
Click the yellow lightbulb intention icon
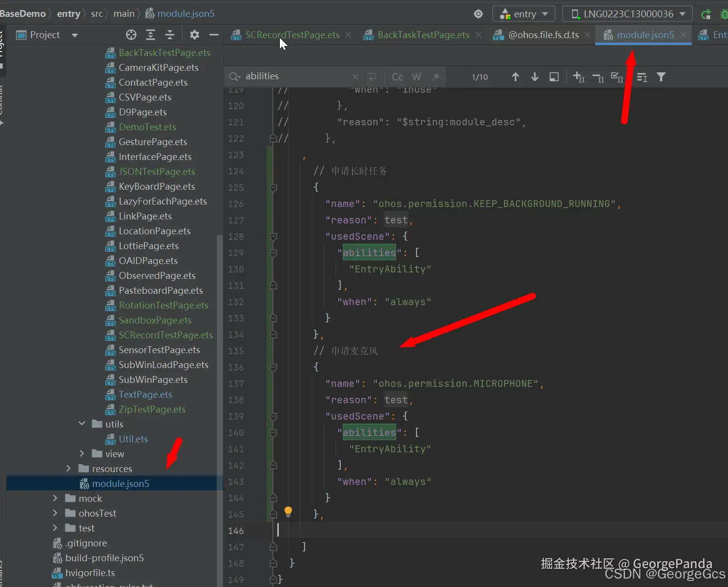pos(288,512)
